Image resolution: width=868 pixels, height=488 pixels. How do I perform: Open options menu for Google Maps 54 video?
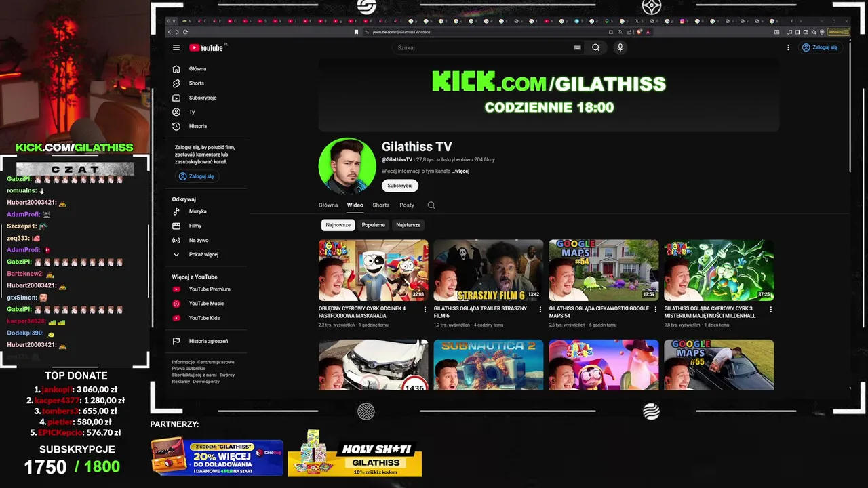coord(656,310)
